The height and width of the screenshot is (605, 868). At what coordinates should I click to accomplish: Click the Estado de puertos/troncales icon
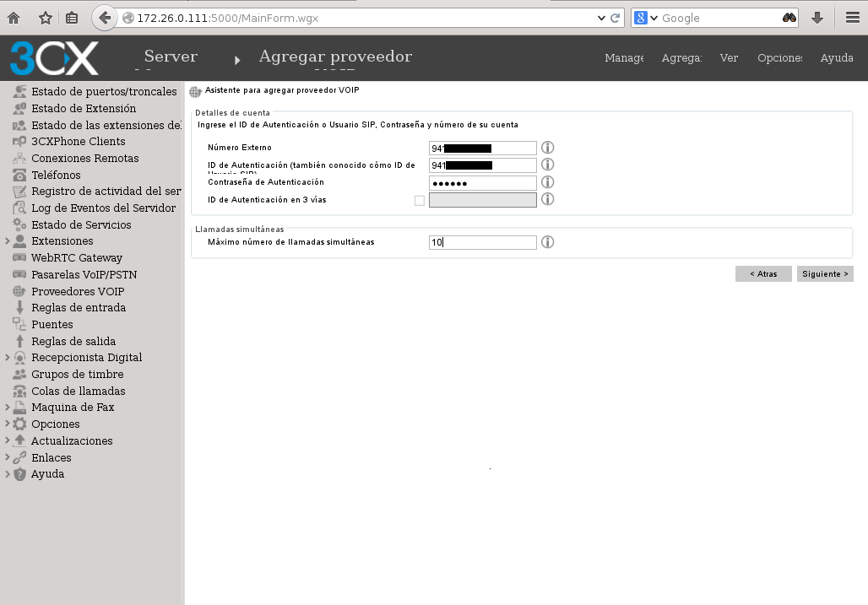(x=20, y=91)
